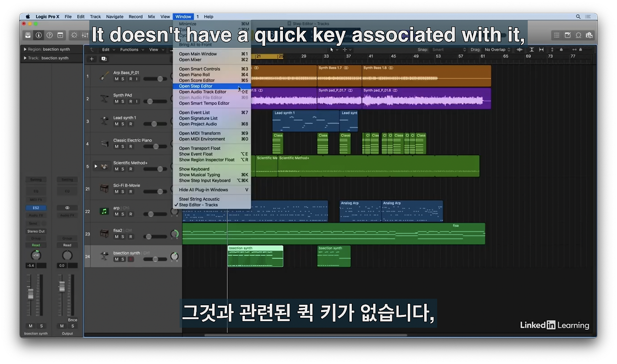Click the selected bsection synth MIDI region
Viewport: 617px width, 364px height.
[x=255, y=256]
